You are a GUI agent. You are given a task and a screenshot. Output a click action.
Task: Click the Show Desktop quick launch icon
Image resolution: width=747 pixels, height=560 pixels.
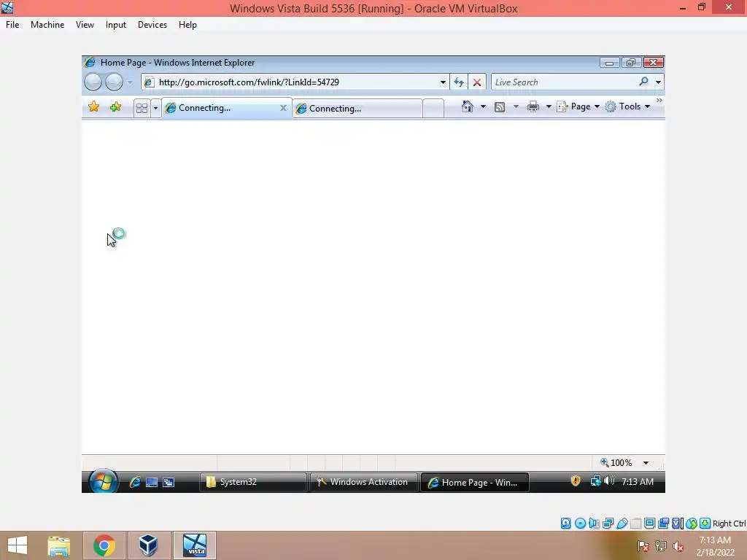(x=152, y=483)
